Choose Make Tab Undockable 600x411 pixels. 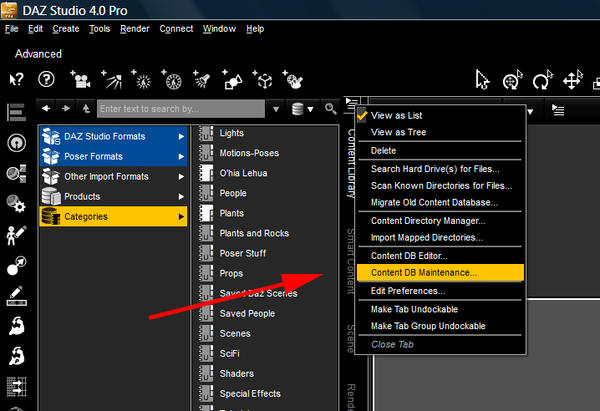[x=440, y=309]
